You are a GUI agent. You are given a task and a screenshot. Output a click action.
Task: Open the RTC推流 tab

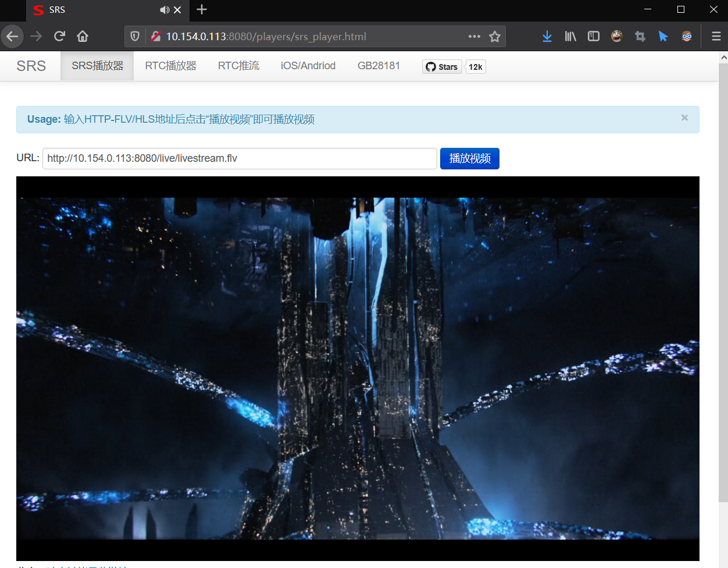tap(238, 66)
